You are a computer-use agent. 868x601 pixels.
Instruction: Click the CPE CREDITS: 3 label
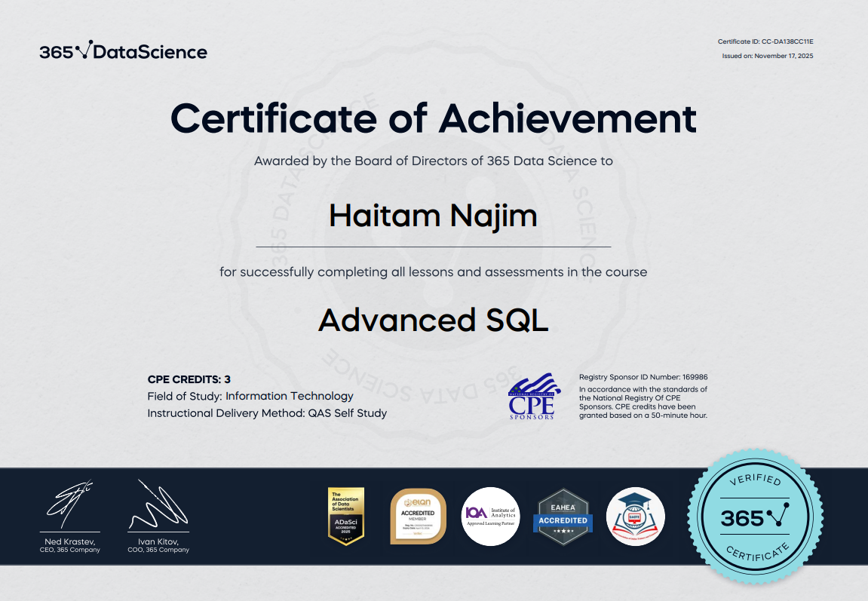click(189, 379)
